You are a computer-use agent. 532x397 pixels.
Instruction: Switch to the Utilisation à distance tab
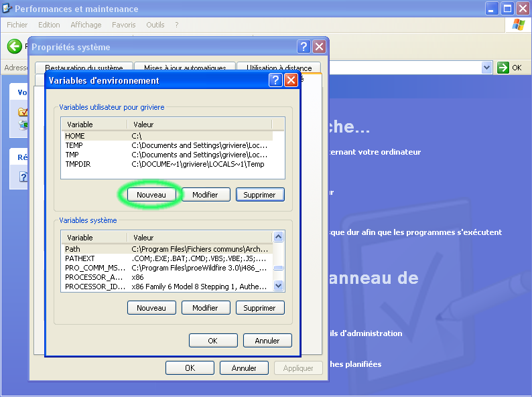tap(279, 68)
